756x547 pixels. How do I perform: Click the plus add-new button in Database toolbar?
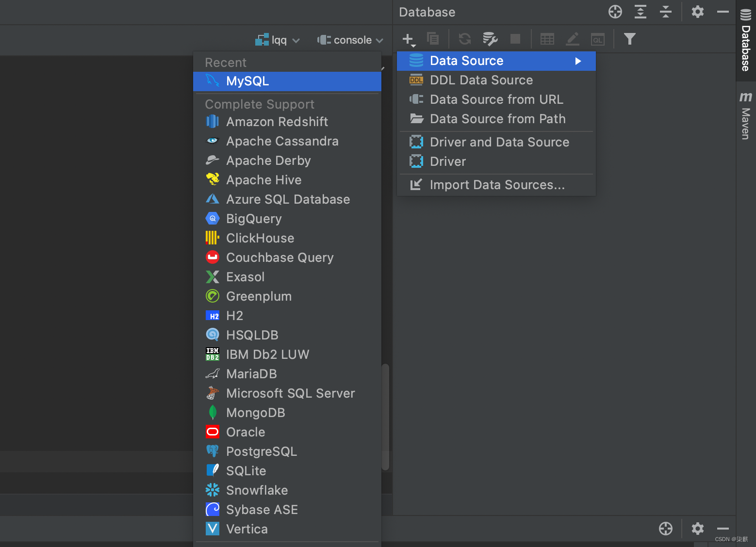(x=409, y=39)
